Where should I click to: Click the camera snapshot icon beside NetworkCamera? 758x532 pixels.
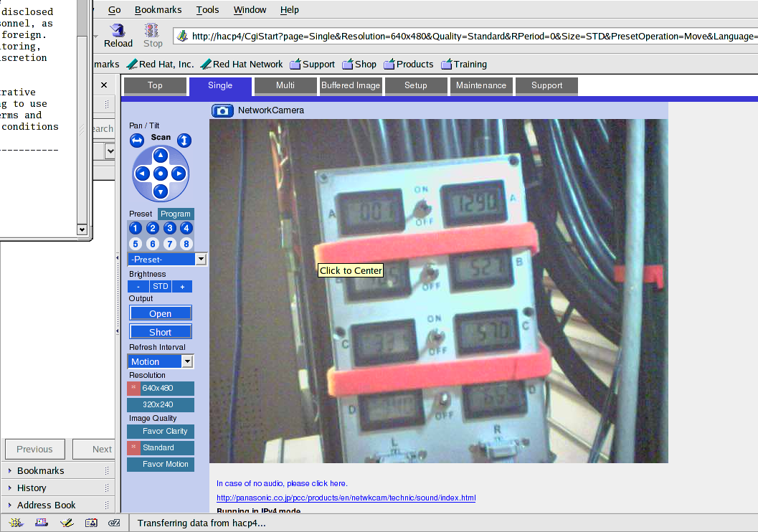point(222,110)
